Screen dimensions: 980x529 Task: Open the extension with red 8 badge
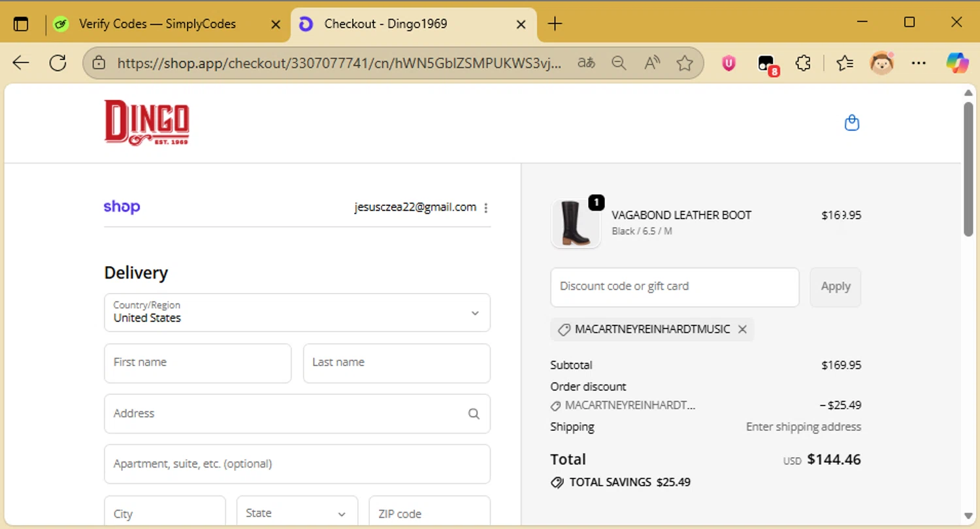(x=767, y=64)
